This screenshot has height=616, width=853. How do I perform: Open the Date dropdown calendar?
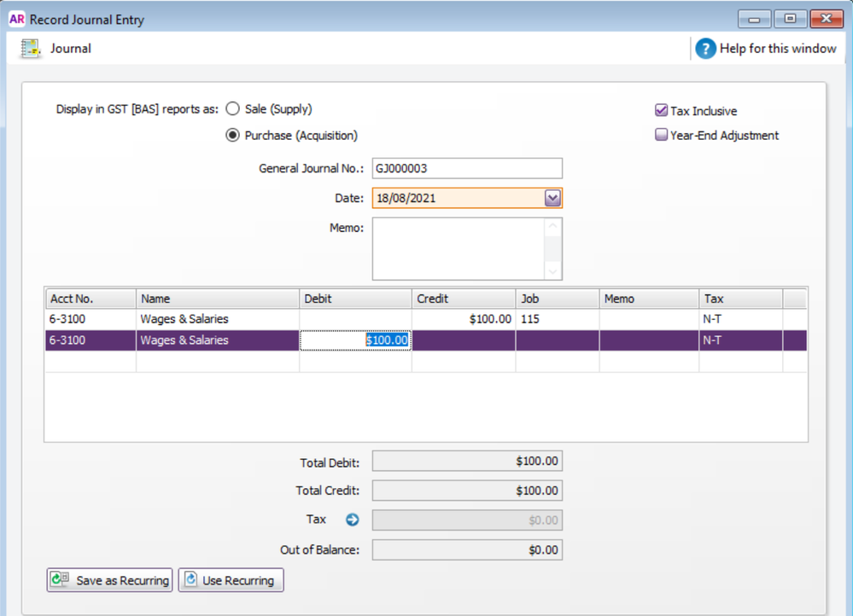tap(552, 198)
